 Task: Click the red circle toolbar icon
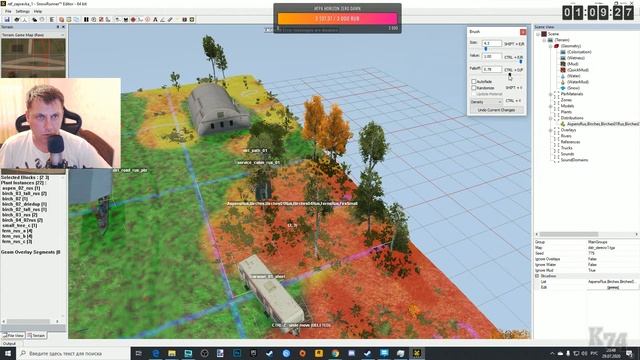tap(133, 20)
